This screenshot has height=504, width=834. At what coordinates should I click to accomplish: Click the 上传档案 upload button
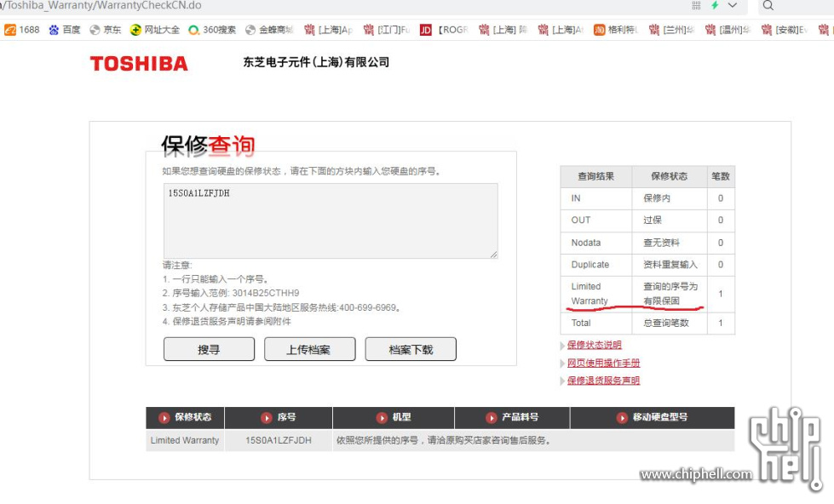pyautogui.click(x=309, y=348)
